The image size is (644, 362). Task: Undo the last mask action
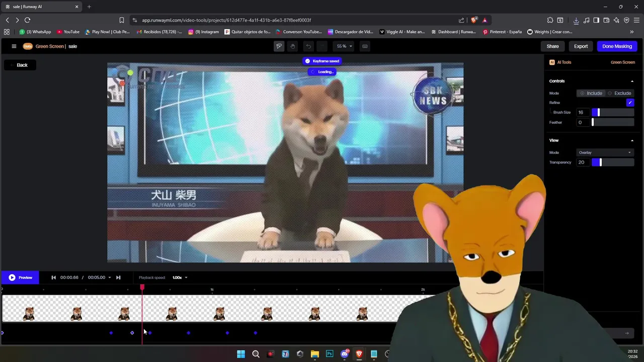[x=308, y=46]
